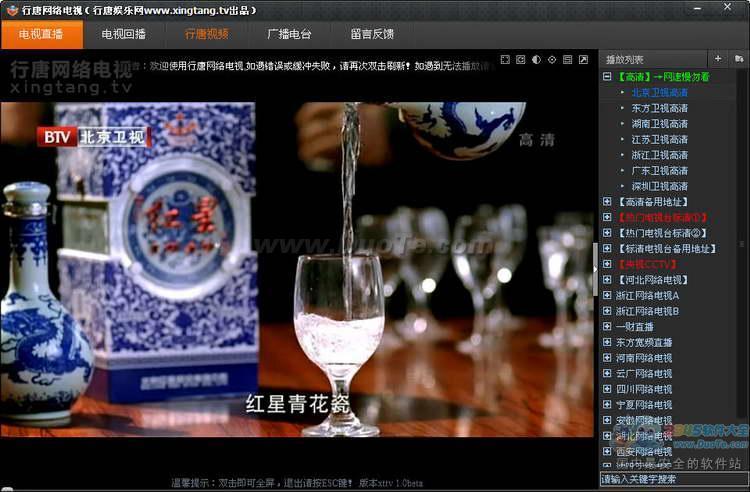
Task: Click the refresh icon above the video
Action: click(521, 60)
